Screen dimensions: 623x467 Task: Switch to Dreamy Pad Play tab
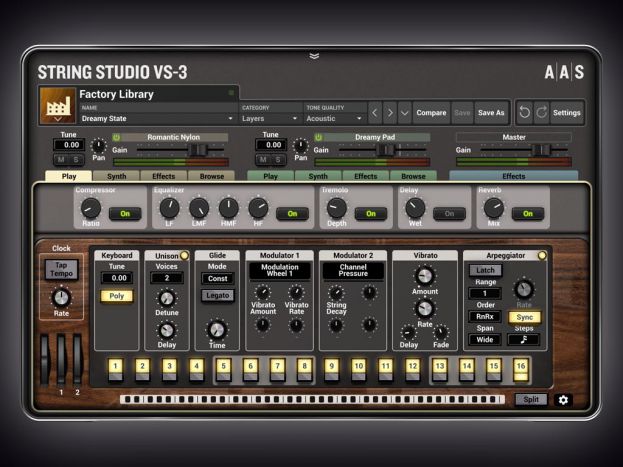coord(271,176)
